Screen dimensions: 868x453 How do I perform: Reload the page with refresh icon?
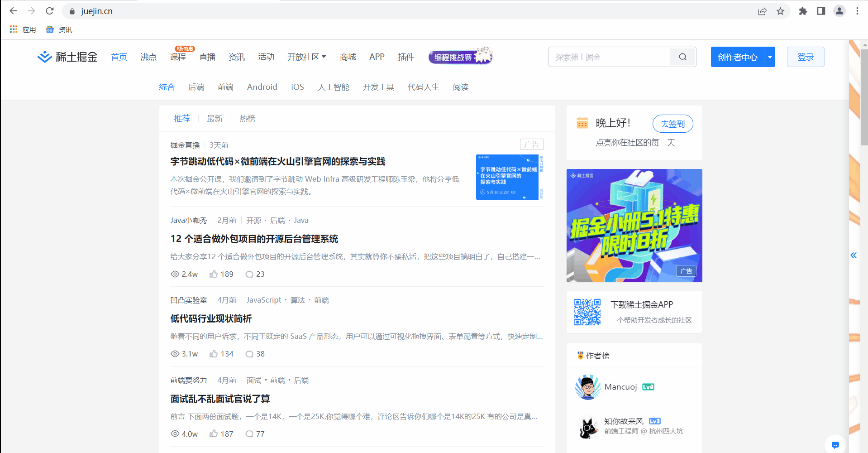[50, 11]
